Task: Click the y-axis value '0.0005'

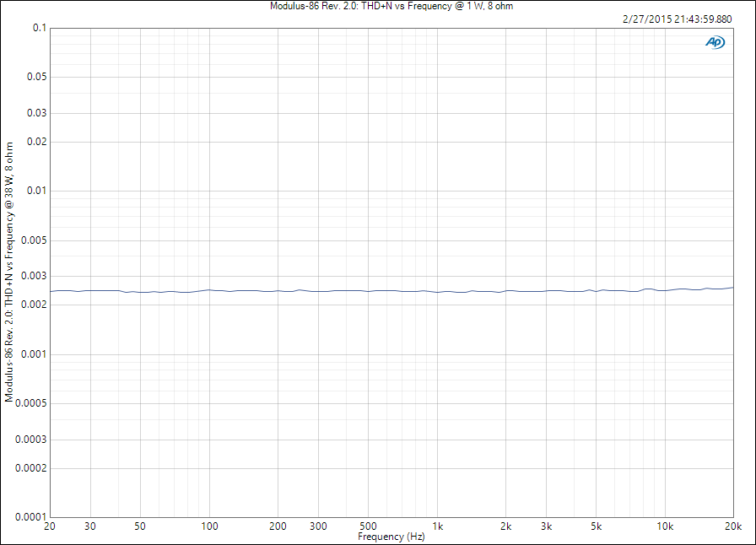Action: coord(31,403)
